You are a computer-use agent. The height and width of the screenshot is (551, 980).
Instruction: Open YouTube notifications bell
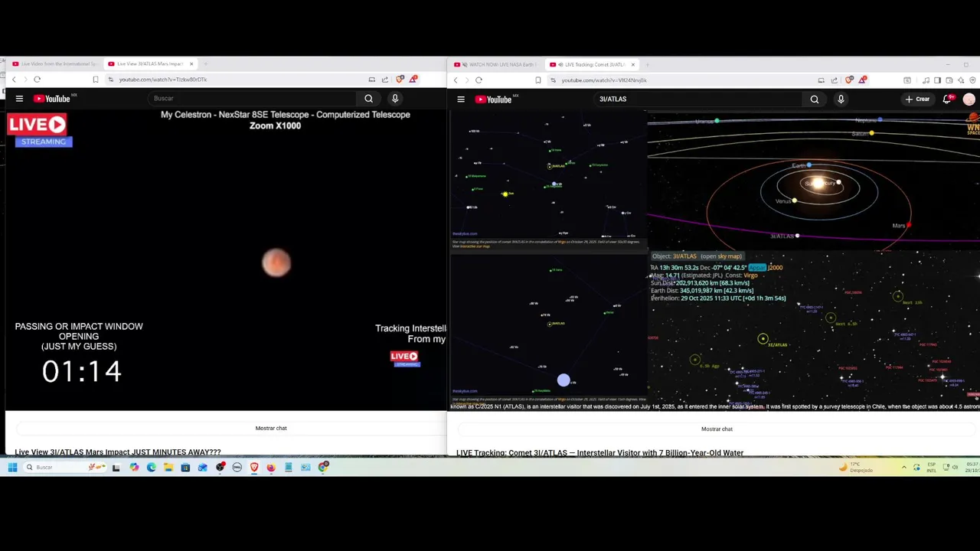pyautogui.click(x=948, y=99)
